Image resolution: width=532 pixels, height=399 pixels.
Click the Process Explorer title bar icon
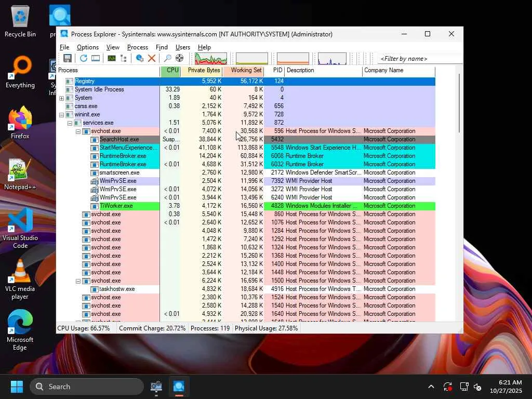click(x=64, y=34)
